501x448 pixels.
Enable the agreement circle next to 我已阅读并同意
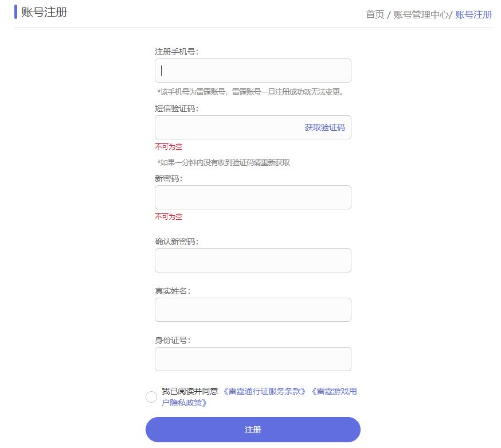click(x=151, y=396)
